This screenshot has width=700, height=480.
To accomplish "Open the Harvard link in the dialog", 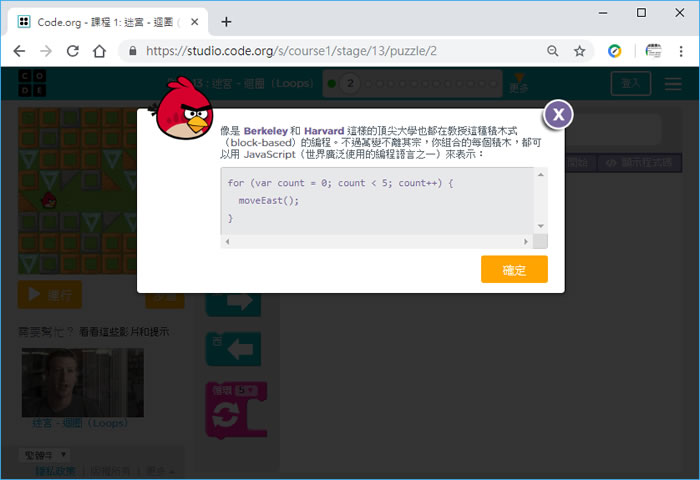I will (x=324, y=131).
